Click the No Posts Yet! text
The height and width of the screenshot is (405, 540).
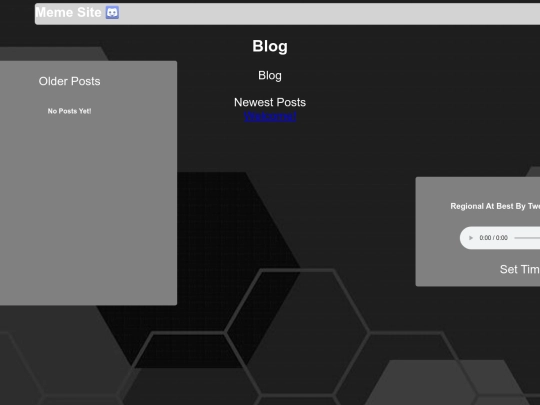click(x=70, y=111)
